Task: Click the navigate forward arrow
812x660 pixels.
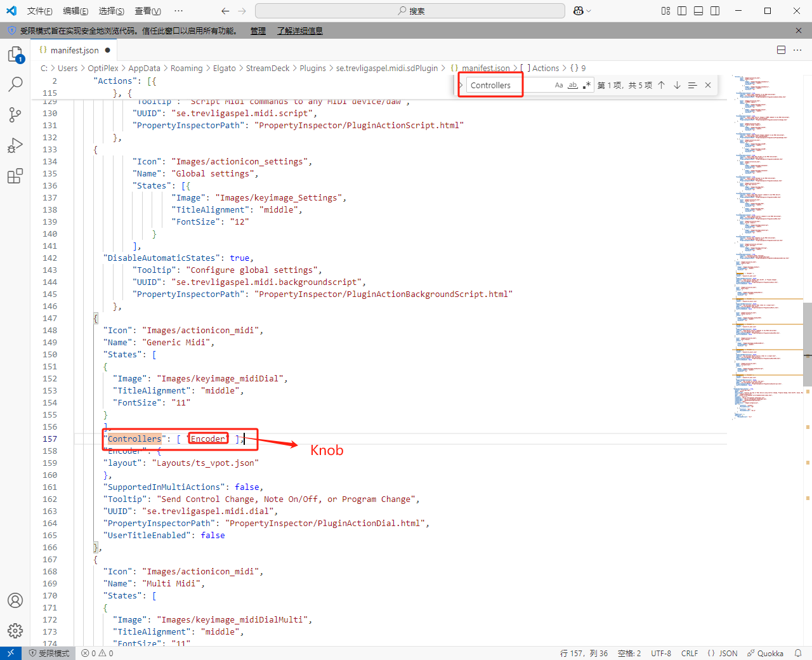Action: [242, 11]
